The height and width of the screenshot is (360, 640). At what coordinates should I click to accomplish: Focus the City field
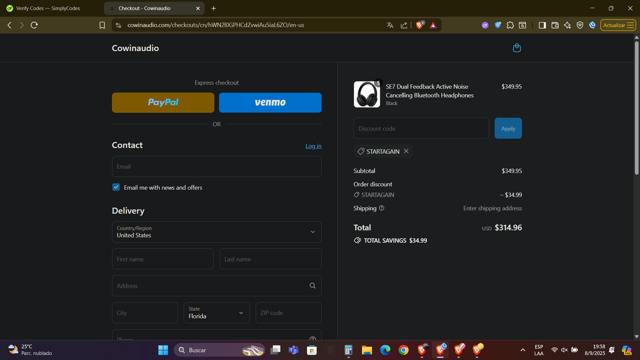[145, 313]
